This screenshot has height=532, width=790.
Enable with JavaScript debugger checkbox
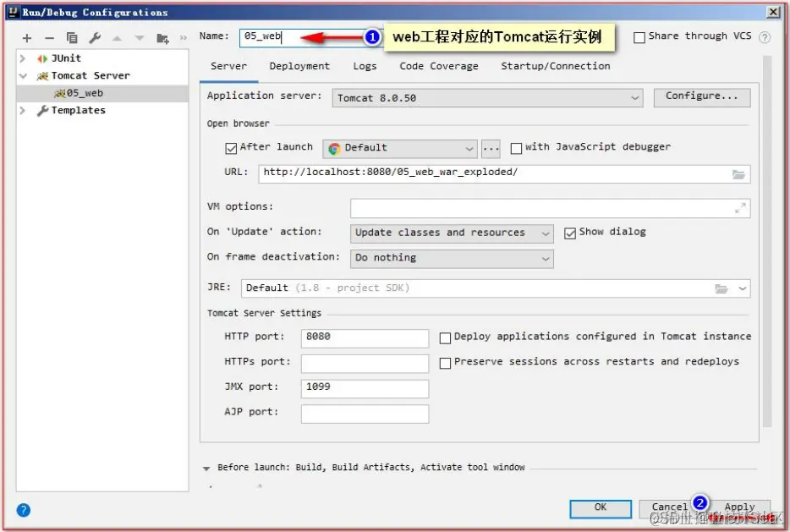tap(516, 148)
